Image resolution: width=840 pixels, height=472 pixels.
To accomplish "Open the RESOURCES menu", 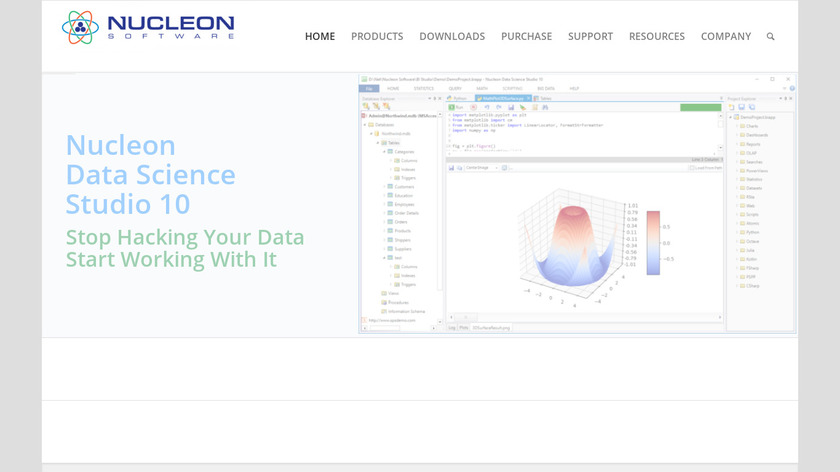I will click(657, 36).
